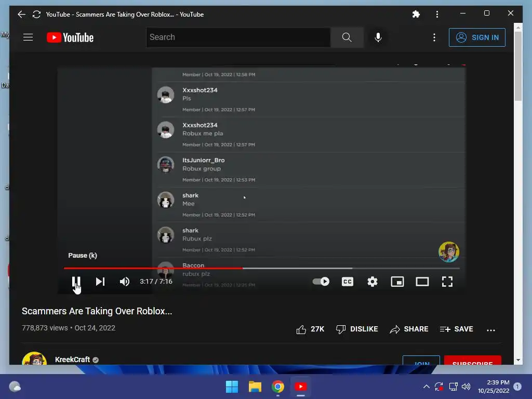Enter full screen mode

pos(447,282)
